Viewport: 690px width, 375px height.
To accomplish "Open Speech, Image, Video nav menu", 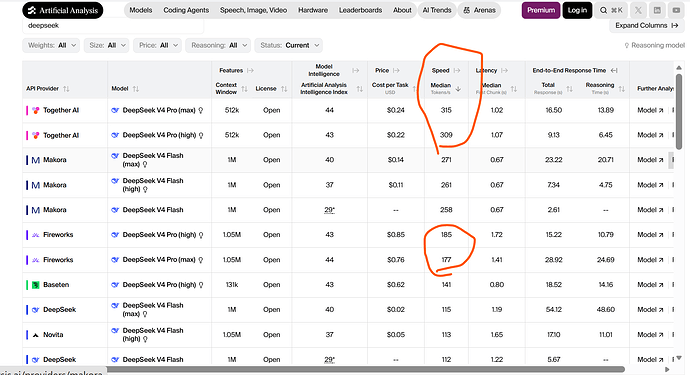I will 253,10.
